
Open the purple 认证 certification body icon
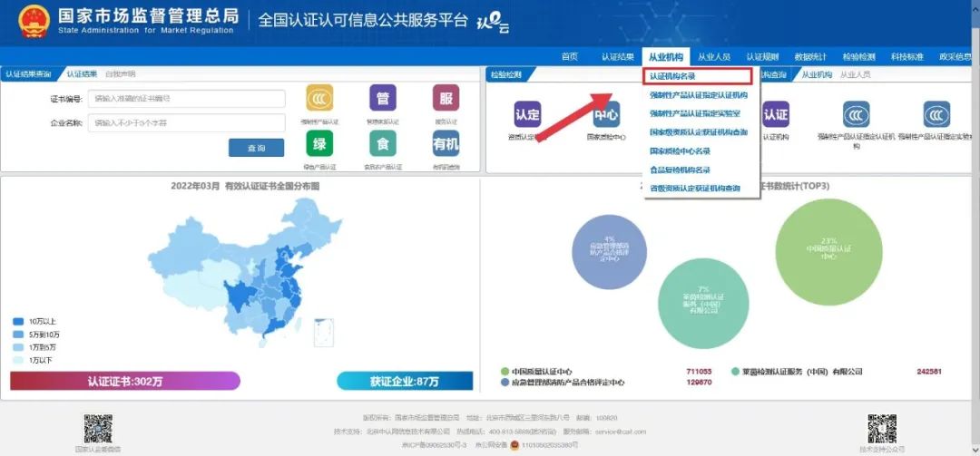pyautogui.click(x=776, y=114)
